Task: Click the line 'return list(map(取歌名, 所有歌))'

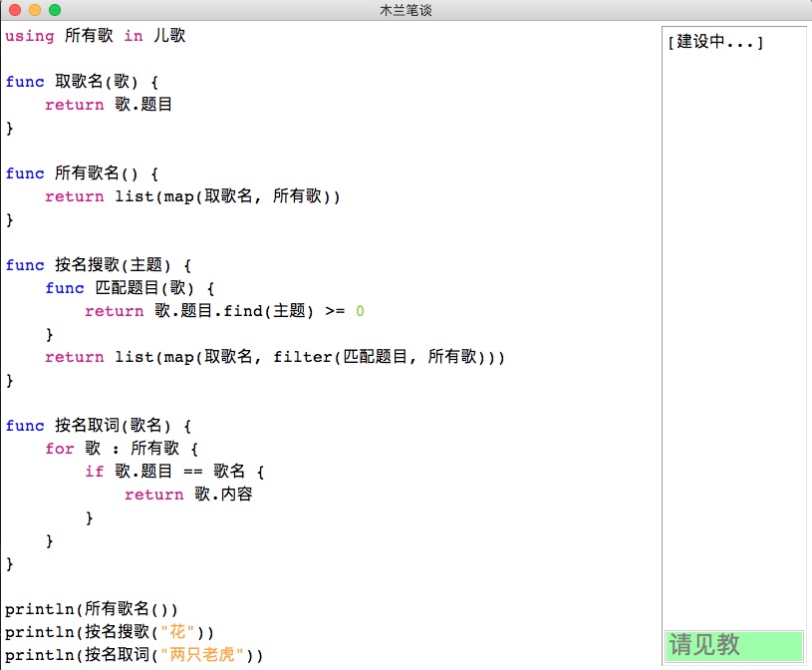Action: [x=192, y=195]
